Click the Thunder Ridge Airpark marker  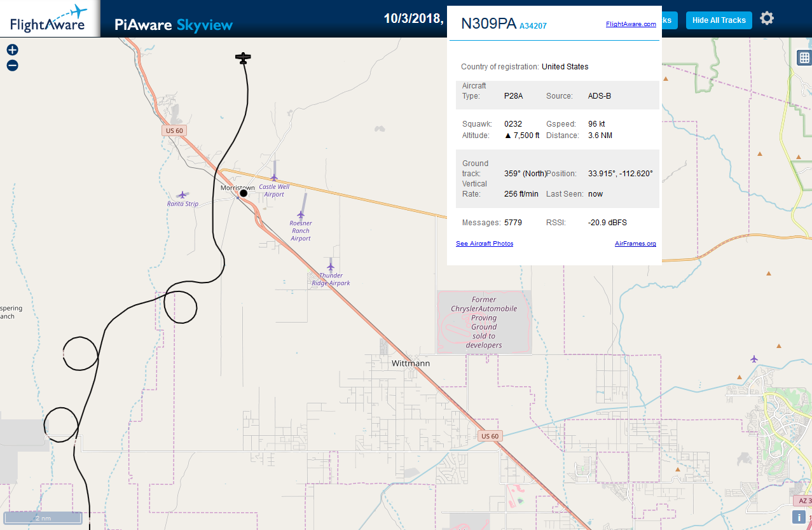pyautogui.click(x=331, y=267)
